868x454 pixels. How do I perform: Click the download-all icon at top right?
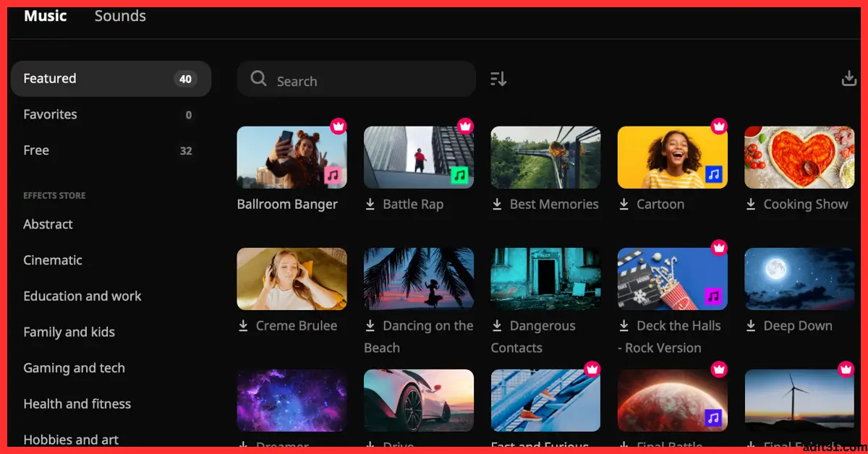click(x=849, y=78)
